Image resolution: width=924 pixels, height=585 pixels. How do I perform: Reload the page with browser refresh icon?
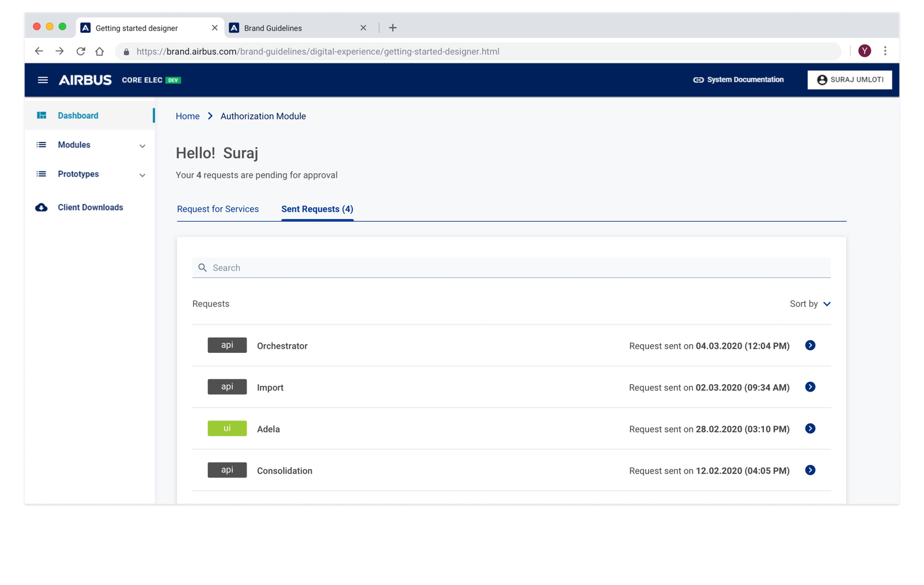click(x=81, y=51)
